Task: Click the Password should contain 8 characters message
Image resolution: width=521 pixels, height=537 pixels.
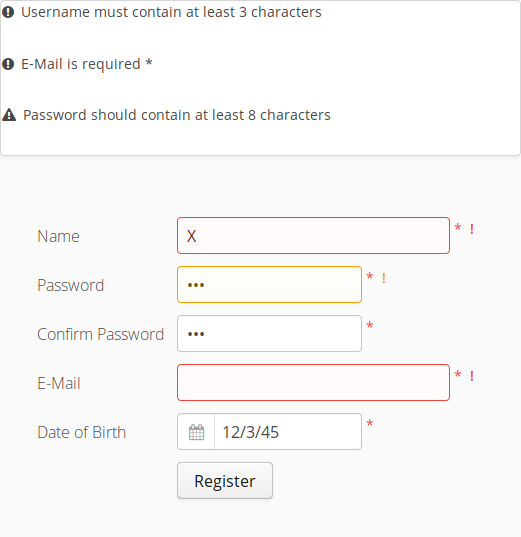Action: (177, 115)
